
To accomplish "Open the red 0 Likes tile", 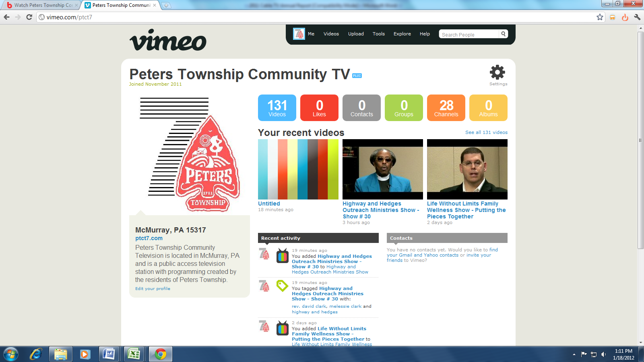I will tap(319, 108).
